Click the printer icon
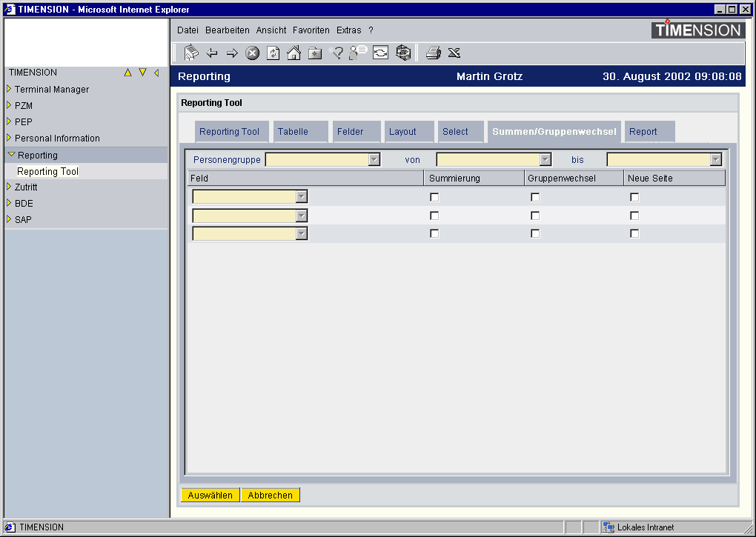756x537 pixels. pos(434,53)
